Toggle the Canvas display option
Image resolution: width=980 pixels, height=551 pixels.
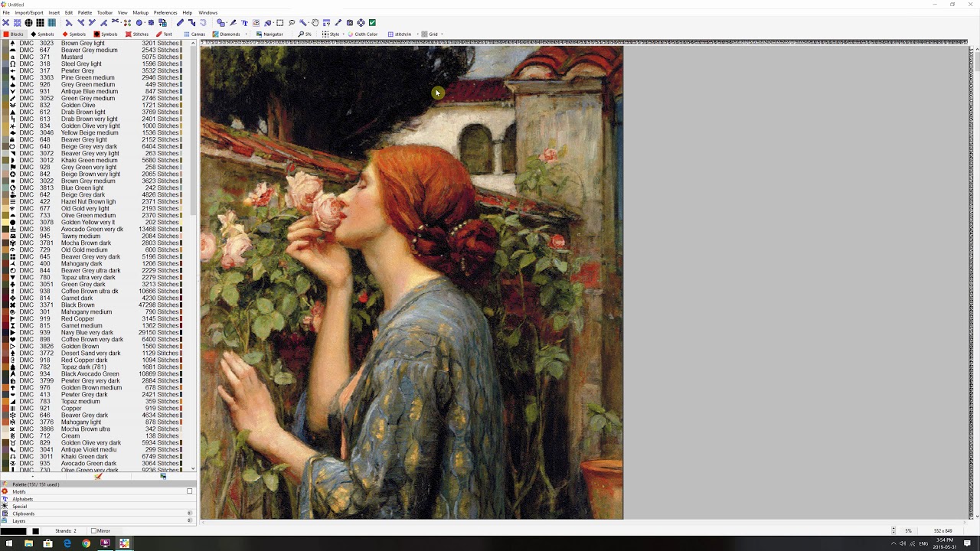pyautogui.click(x=194, y=34)
